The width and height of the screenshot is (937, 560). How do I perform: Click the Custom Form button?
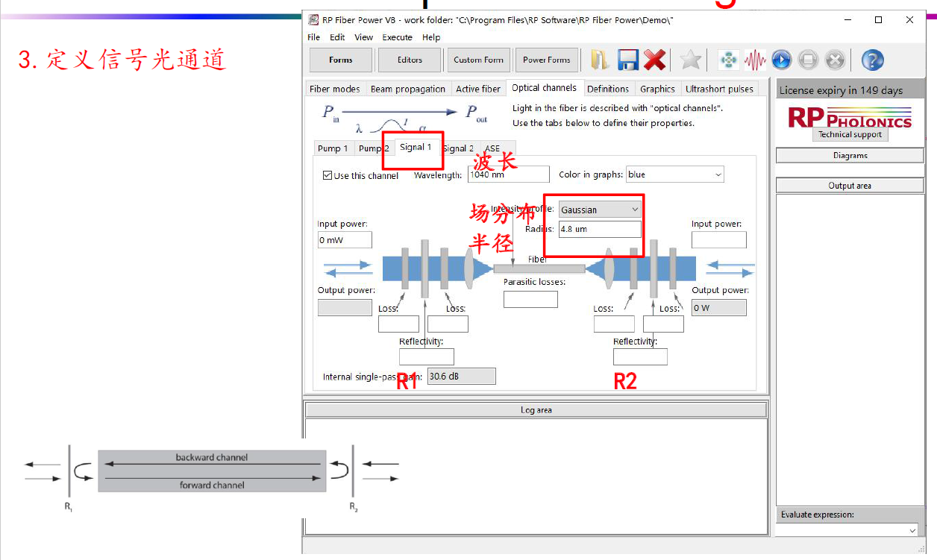click(x=478, y=60)
